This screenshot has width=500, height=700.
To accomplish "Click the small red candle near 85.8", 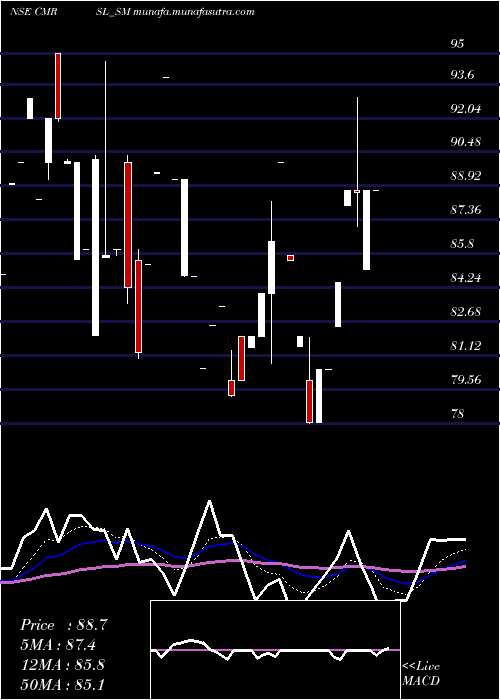I will point(291,258).
